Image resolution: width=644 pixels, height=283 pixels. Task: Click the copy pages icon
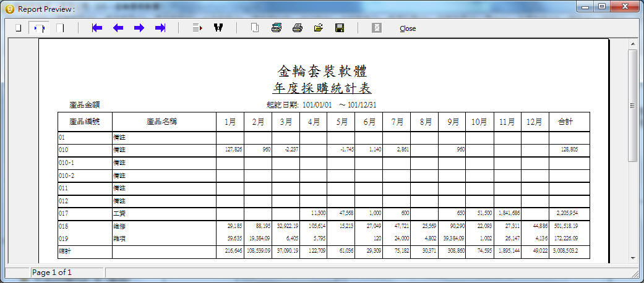pos(255,28)
